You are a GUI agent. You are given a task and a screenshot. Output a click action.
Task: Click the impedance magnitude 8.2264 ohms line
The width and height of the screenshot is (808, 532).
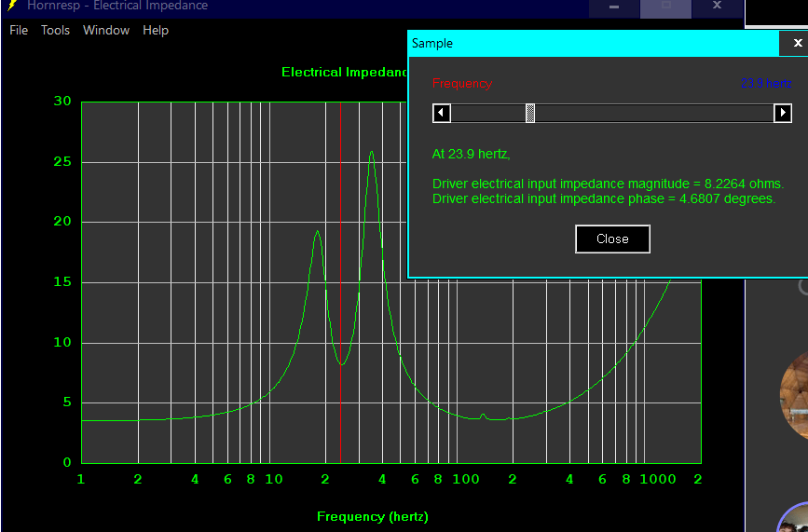click(608, 184)
